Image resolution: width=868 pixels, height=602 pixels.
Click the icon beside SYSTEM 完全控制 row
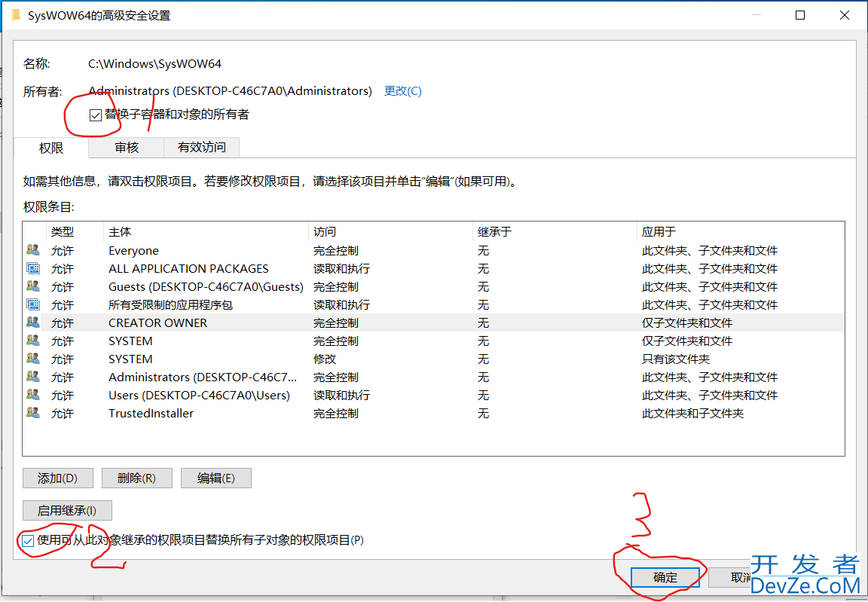33,341
